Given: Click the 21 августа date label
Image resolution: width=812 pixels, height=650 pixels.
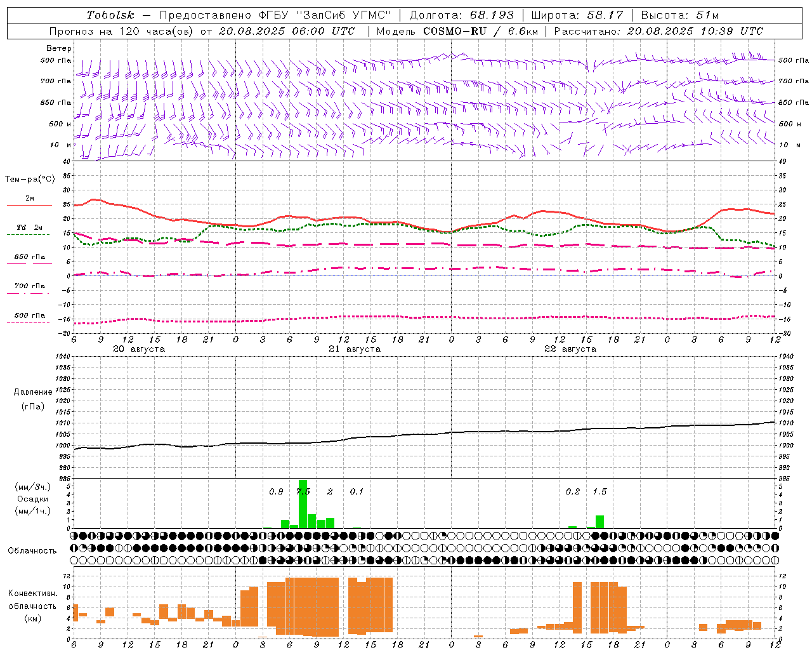Looking at the screenshot, I should [x=355, y=349].
